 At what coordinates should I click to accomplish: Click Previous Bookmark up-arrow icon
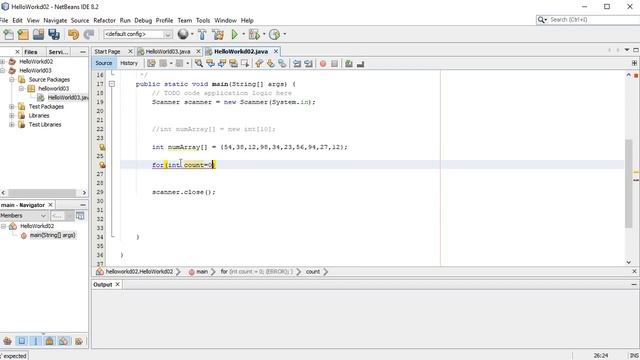coord(259,63)
